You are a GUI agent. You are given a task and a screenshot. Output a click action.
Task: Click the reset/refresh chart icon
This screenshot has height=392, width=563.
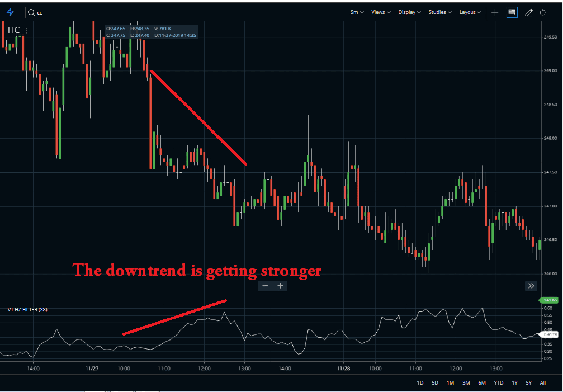click(x=543, y=12)
